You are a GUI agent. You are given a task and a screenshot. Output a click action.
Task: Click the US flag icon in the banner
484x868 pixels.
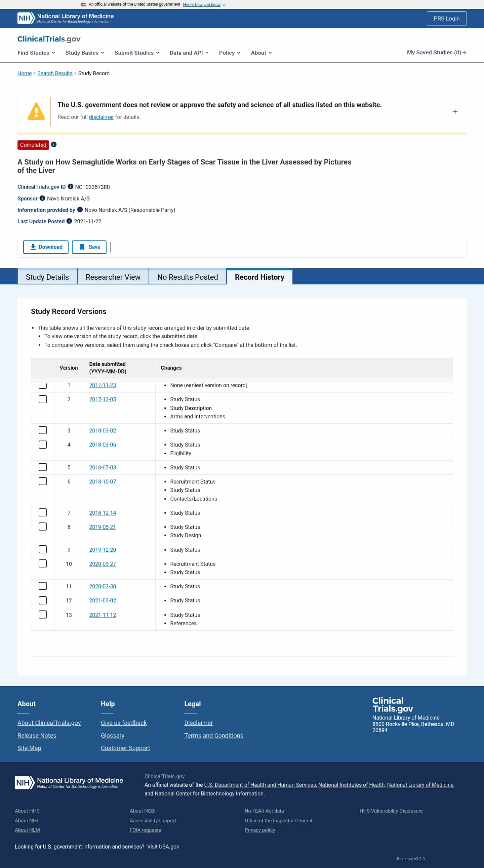pyautogui.click(x=83, y=4)
